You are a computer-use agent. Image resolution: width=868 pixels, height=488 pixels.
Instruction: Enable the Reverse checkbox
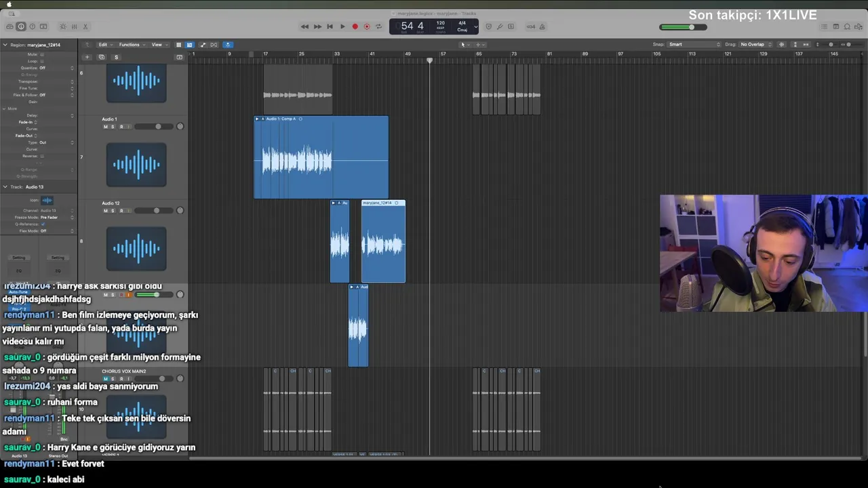point(42,156)
